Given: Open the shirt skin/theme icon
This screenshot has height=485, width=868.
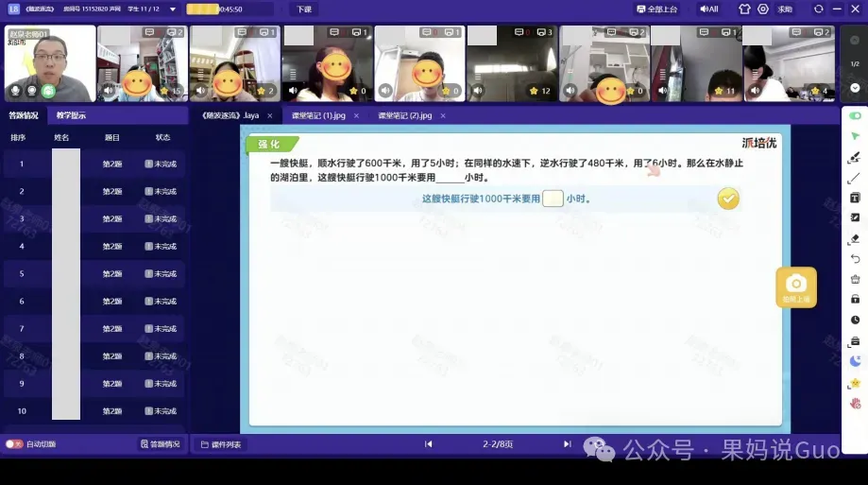Looking at the screenshot, I should 744,9.
